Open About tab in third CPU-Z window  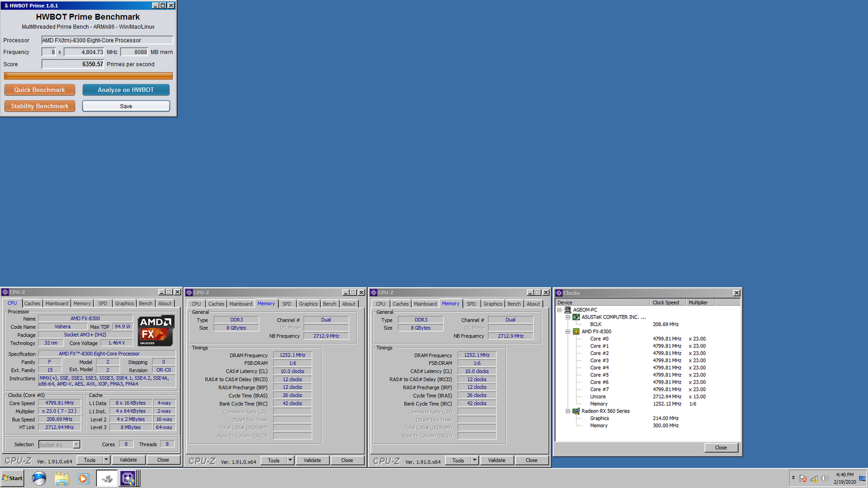(x=533, y=304)
